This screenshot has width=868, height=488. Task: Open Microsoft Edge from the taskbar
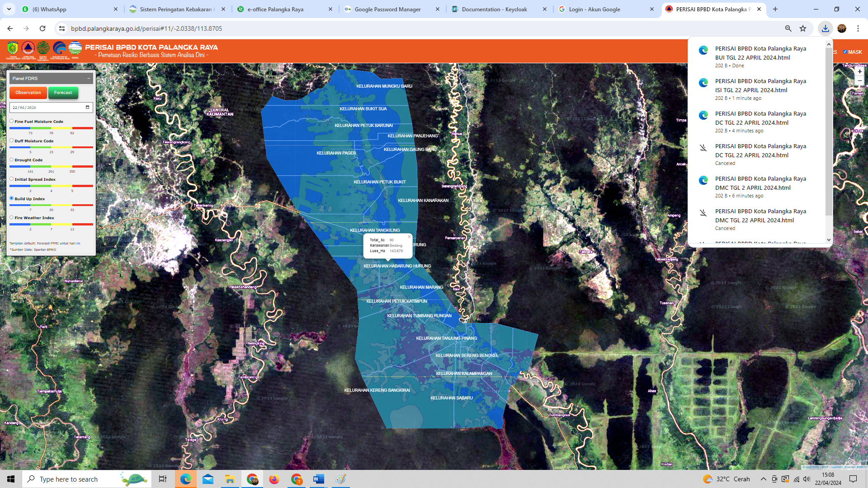point(185,479)
